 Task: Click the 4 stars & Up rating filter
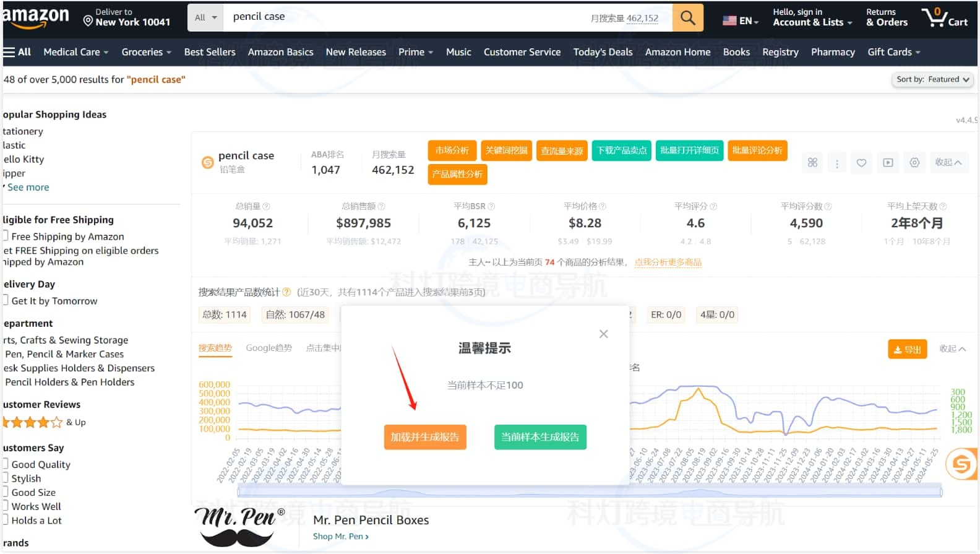tap(44, 422)
